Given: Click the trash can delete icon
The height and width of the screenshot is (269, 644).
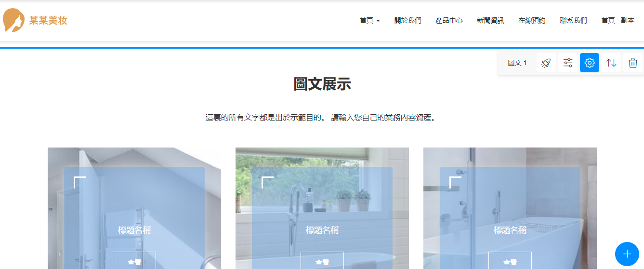Looking at the screenshot, I should [x=633, y=63].
